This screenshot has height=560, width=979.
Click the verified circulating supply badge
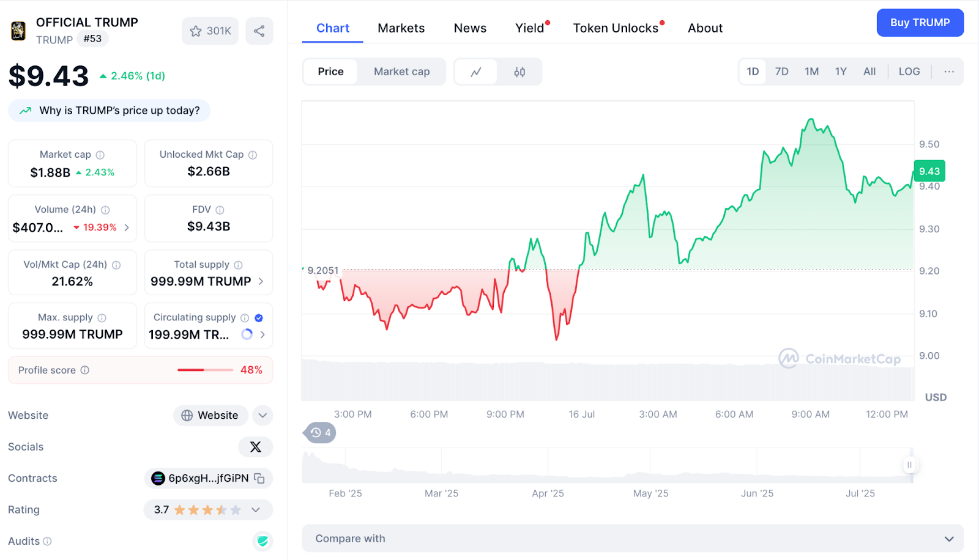pyautogui.click(x=259, y=318)
